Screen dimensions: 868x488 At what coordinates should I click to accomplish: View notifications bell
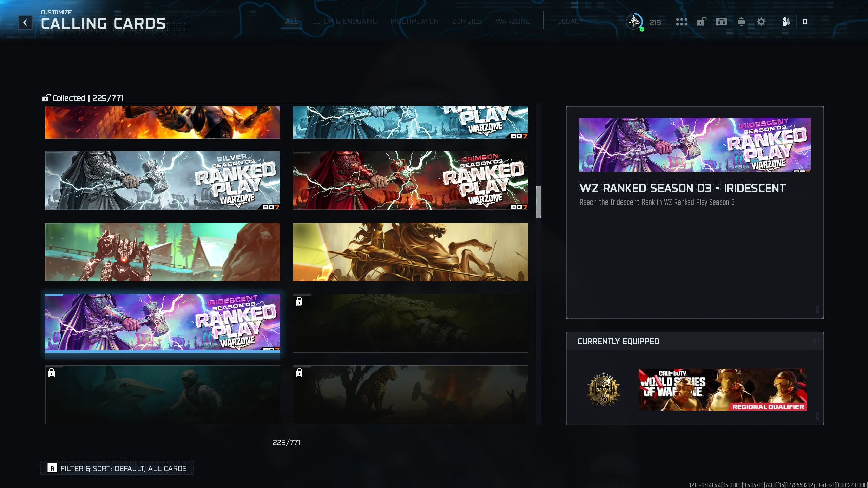point(741,22)
